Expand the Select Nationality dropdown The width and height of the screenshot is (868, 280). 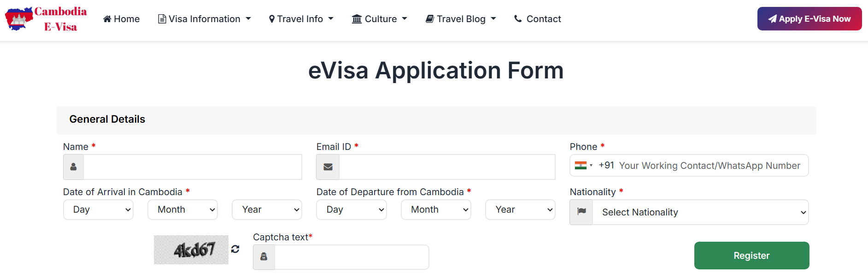point(700,212)
